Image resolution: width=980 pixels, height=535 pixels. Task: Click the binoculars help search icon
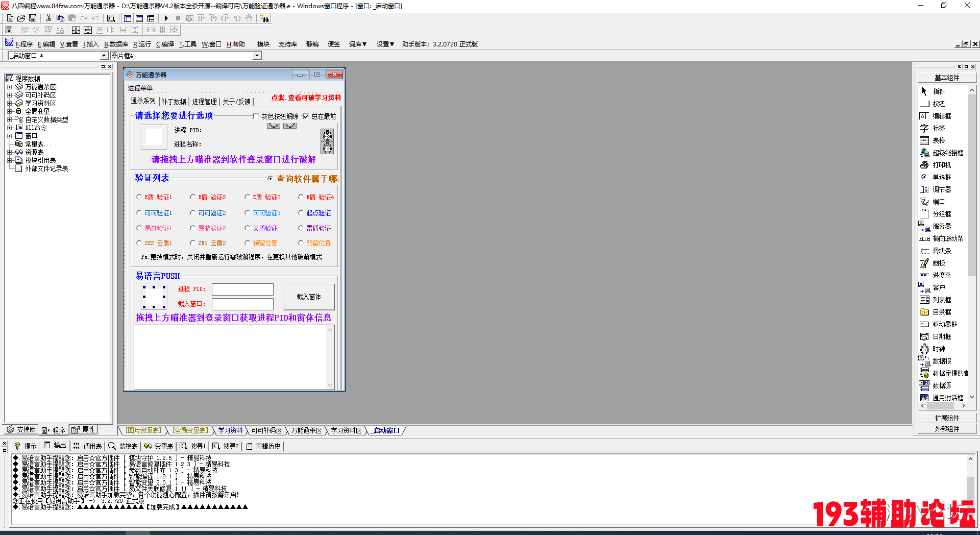click(264, 18)
